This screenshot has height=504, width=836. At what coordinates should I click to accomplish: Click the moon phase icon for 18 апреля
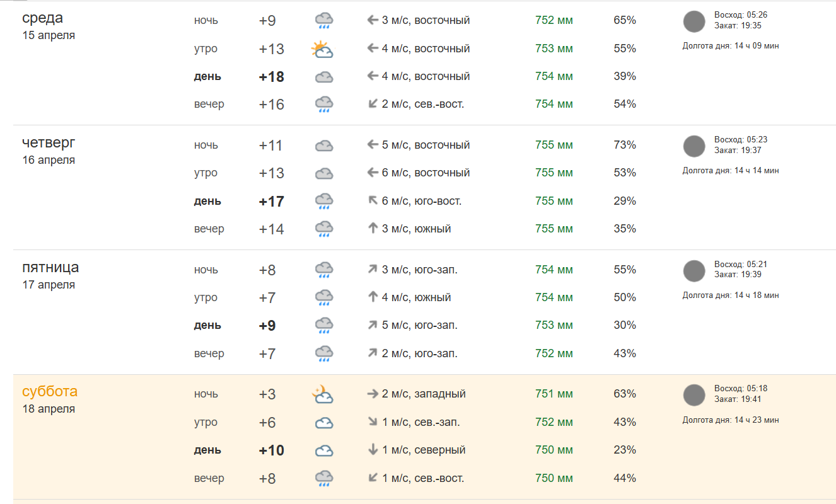[x=694, y=395]
